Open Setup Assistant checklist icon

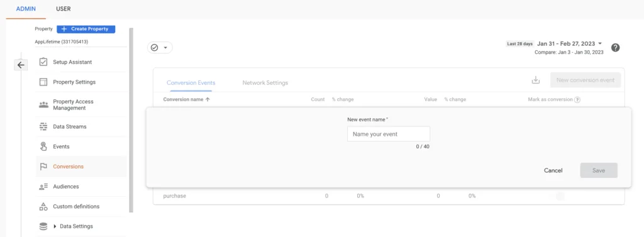(43, 62)
